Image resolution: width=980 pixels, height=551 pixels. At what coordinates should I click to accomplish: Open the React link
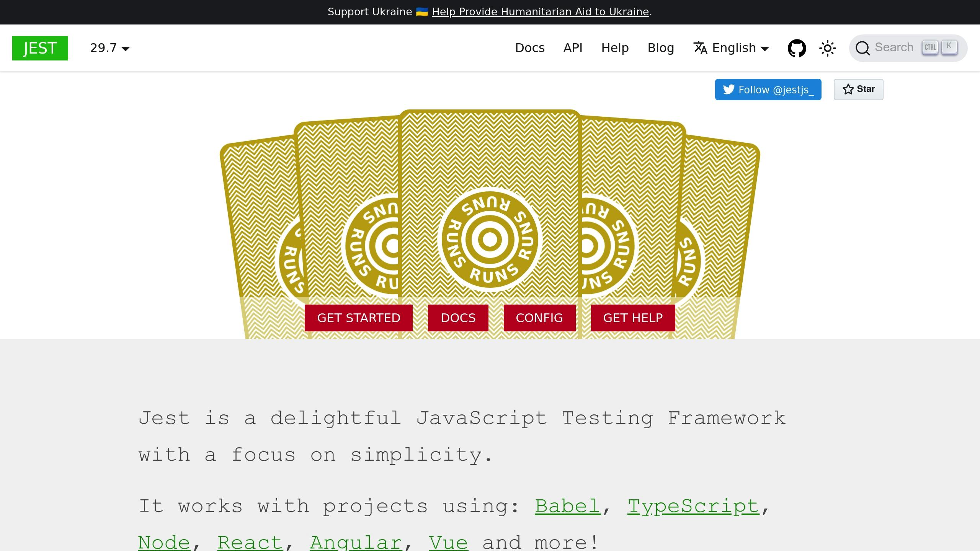250,543
